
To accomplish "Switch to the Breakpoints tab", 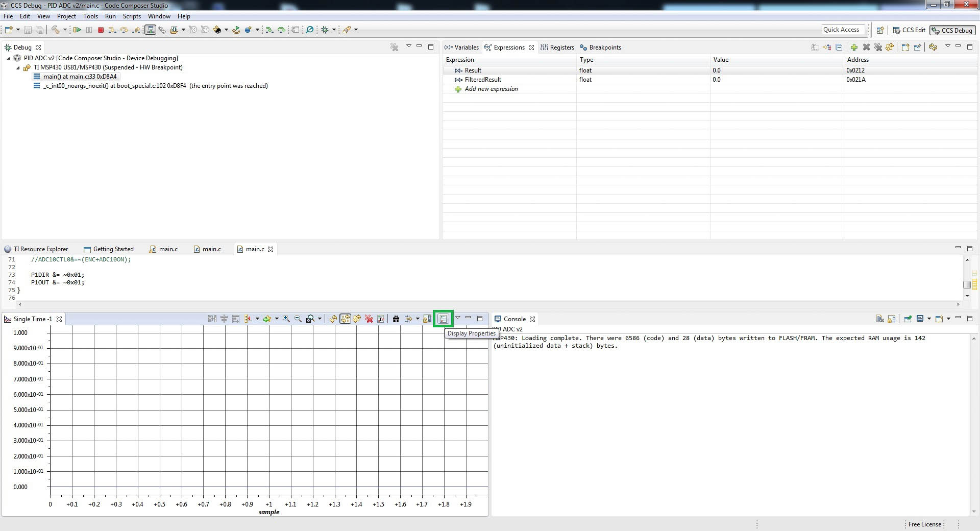I will pos(605,47).
